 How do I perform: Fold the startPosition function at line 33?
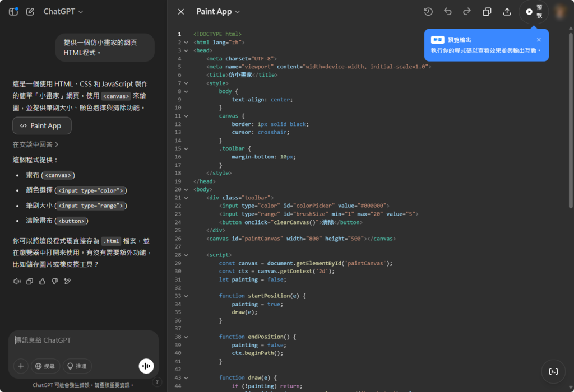point(186,296)
